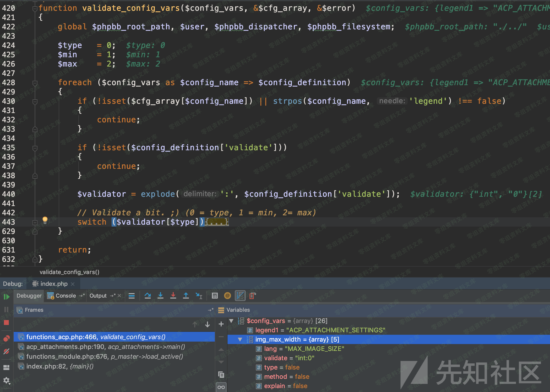Select frame functions_acp.php:466 validate_config_vars()
Viewport: 550px width, 392px height.
(x=114, y=337)
